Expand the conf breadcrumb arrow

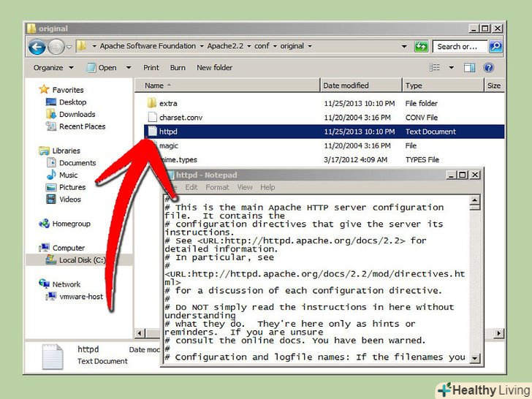pyautogui.click(x=275, y=46)
